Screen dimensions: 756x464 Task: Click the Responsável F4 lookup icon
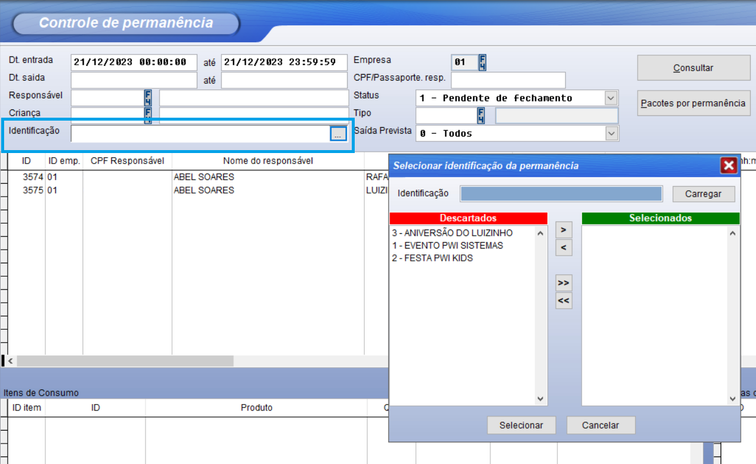pyautogui.click(x=149, y=97)
